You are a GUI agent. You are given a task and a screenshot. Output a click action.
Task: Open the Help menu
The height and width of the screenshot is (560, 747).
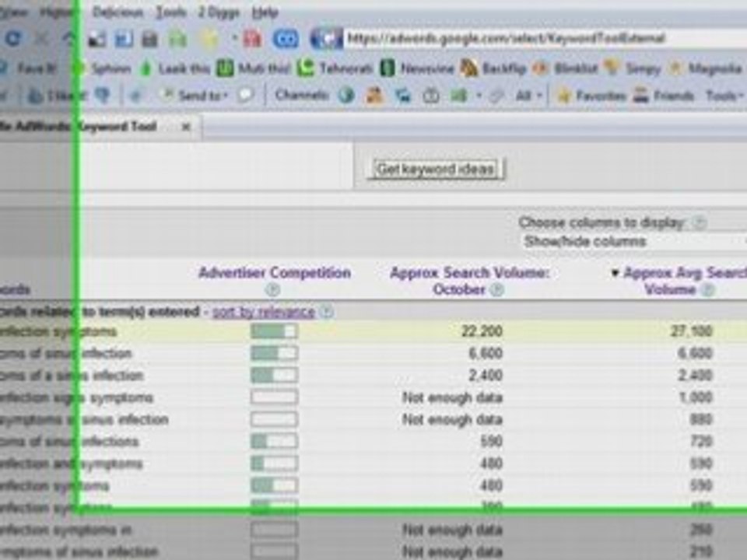(265, 12)
